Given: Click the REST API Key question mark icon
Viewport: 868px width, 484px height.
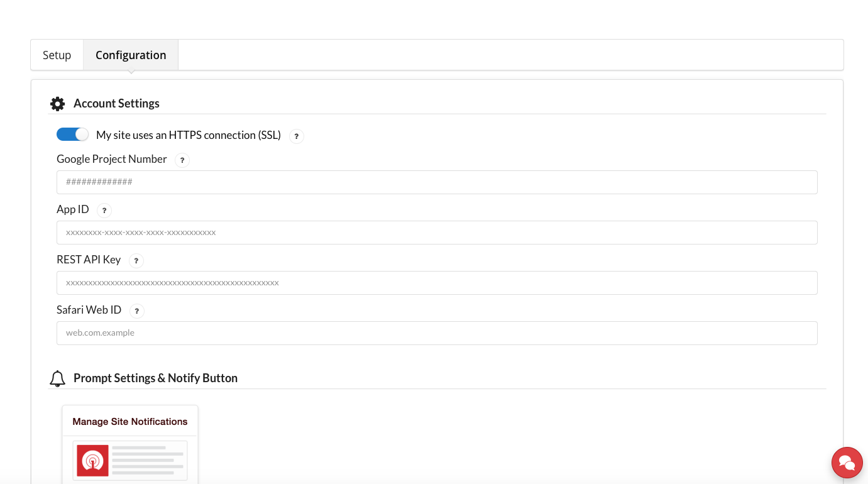Looking at the screenshot, I should pos(136,260).
